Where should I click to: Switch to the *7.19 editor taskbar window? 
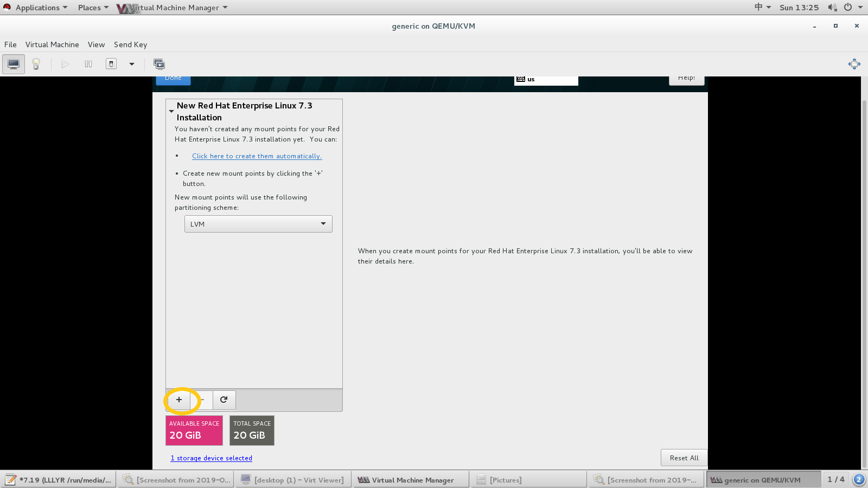(58, 480)
